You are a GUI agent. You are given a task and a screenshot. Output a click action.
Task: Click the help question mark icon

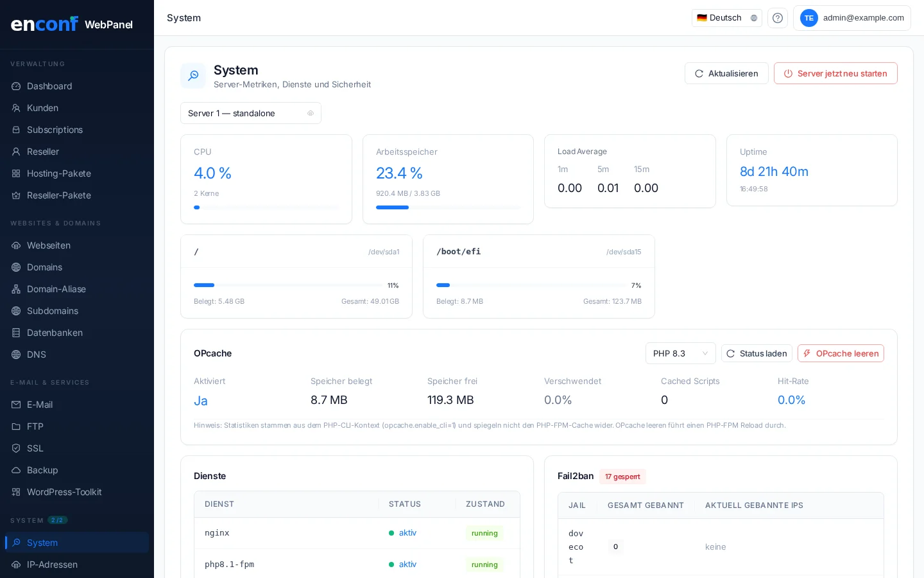tap(777, 18)
